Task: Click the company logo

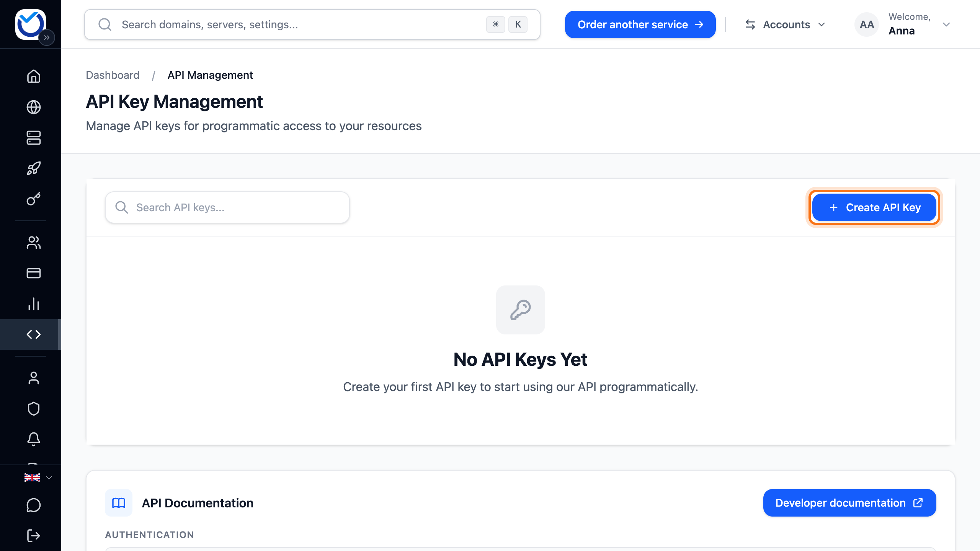Action: pyautogui.click(x=30, y=24)
